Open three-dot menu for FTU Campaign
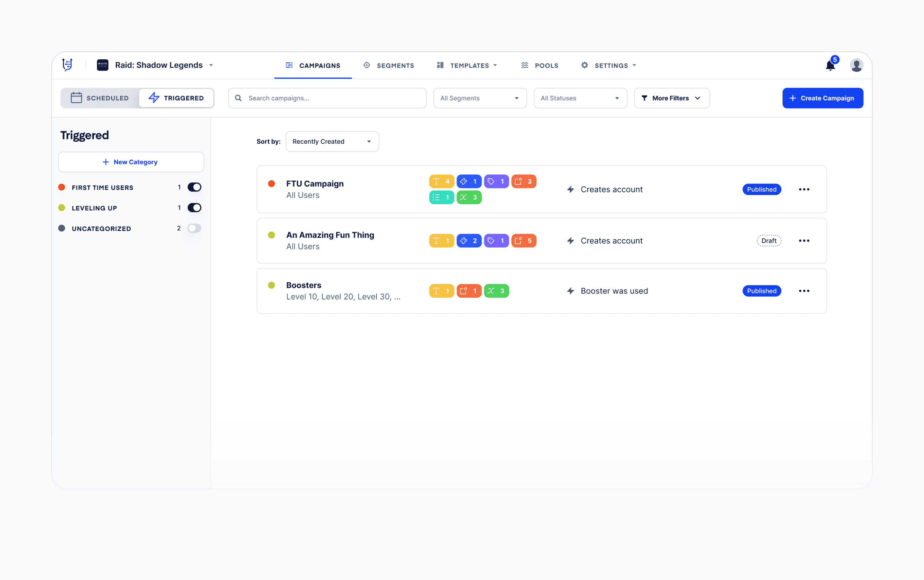The width and height of the screenshot is (924, 580). click(804, 190)
